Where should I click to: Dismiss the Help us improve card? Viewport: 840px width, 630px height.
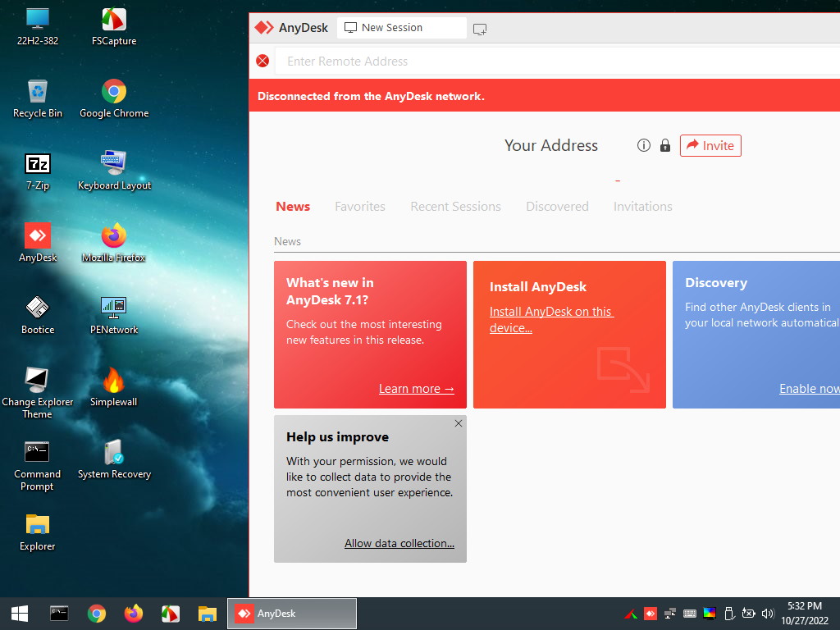459,423
